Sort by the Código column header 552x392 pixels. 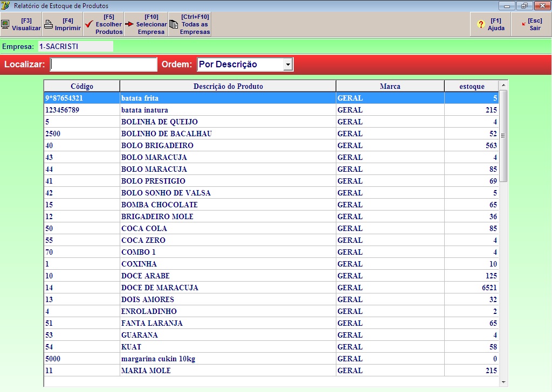point(81,86)
